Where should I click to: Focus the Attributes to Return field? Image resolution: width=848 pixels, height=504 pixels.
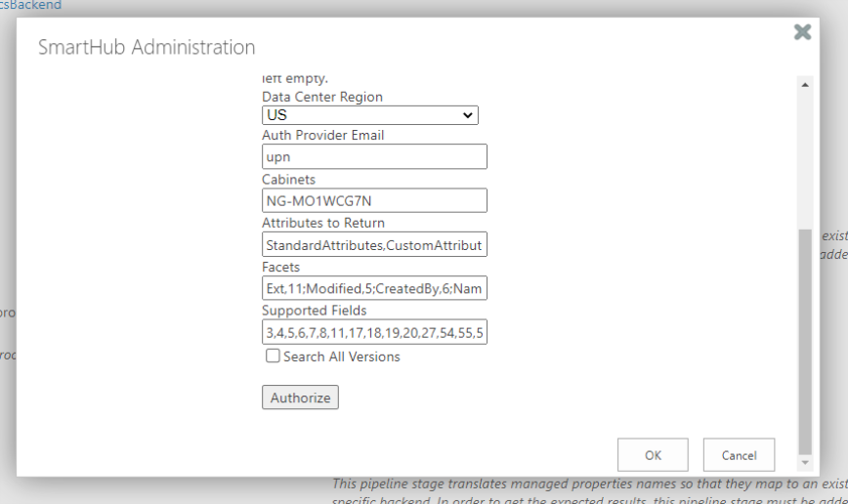coord(374,244)
